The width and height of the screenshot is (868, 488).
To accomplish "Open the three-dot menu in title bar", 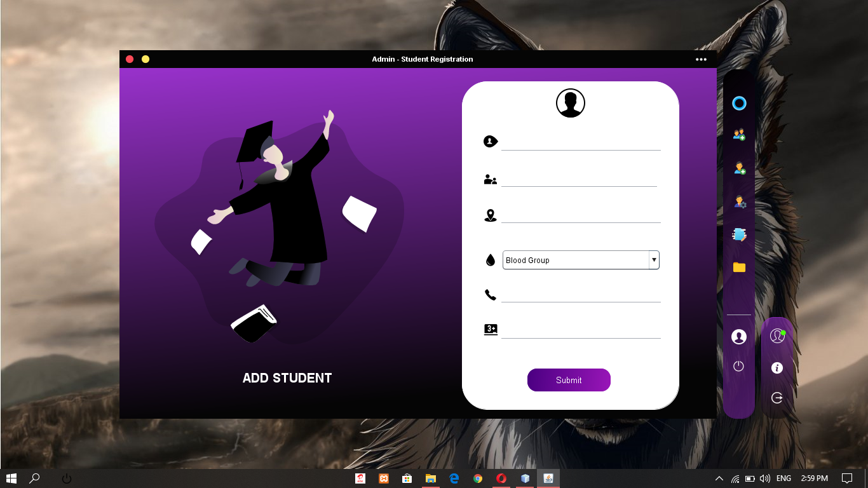I will coord(701,59).
